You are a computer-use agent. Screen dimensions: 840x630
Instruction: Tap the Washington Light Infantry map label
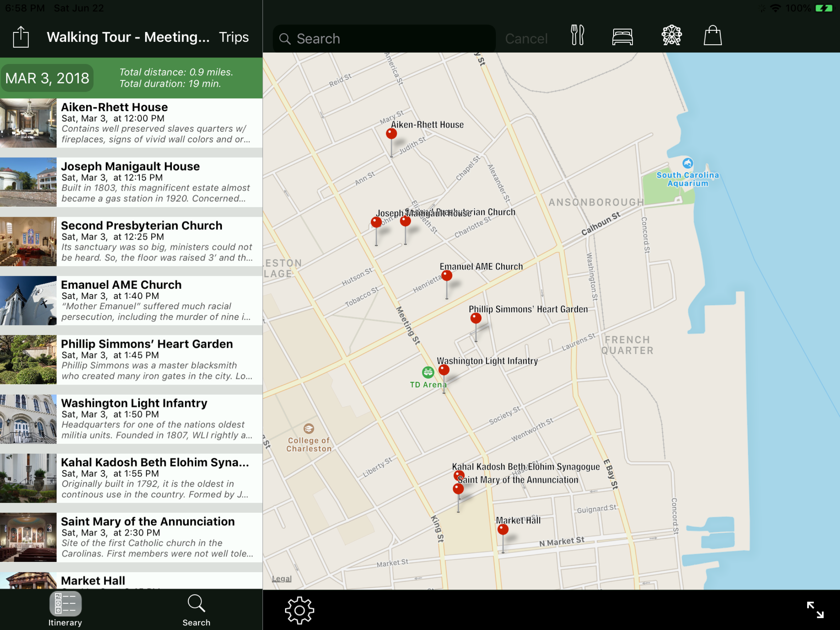pos(487,361)
